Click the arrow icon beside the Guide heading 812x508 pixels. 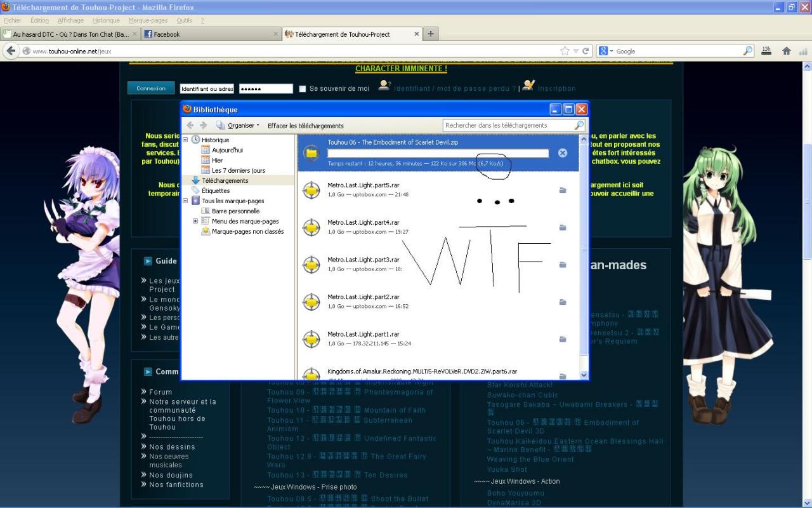tap(148, 261)
